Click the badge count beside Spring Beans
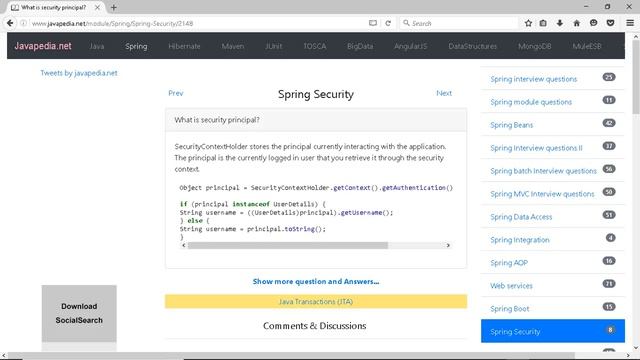 point(609,123)
